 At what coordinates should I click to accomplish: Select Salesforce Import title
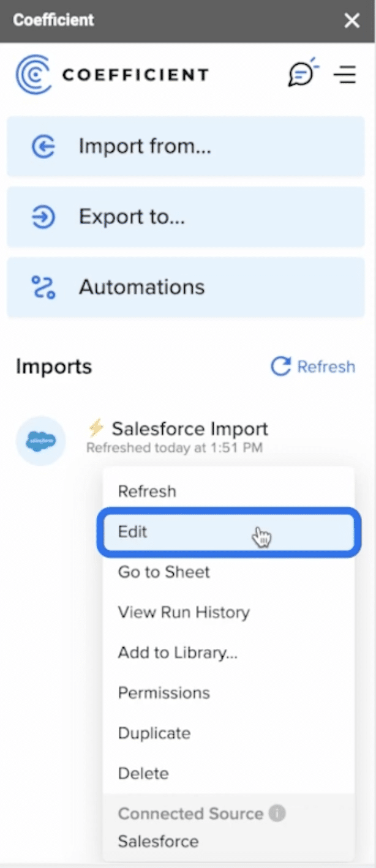[190, 428]
